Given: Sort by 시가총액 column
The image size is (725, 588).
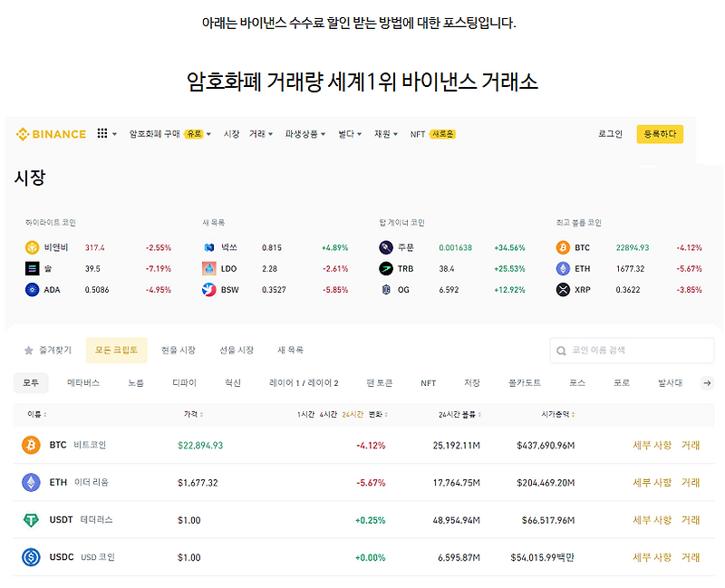Looking at the screenshot, I should click(x=557, y=414).
